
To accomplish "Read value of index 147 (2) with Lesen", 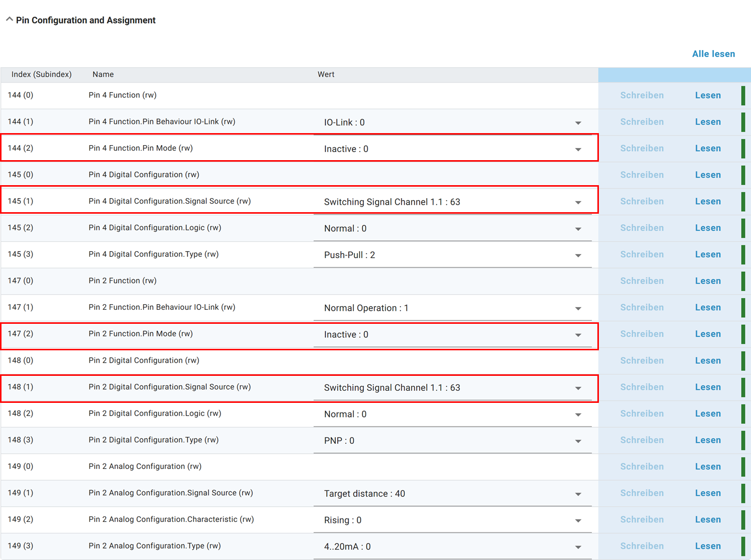I will [x=707, y=334].
